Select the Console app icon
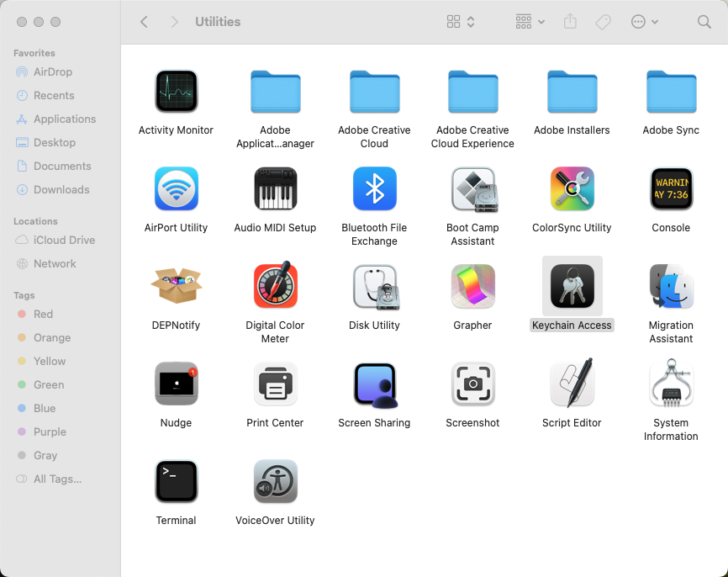Viewport: 728px width, 577px height. click(671, 188)
